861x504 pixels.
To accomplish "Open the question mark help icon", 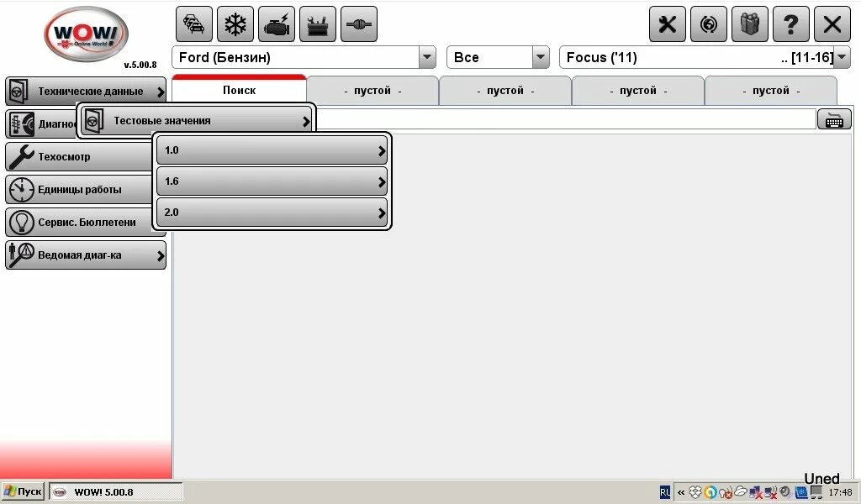I will click(x=790, y=24).
